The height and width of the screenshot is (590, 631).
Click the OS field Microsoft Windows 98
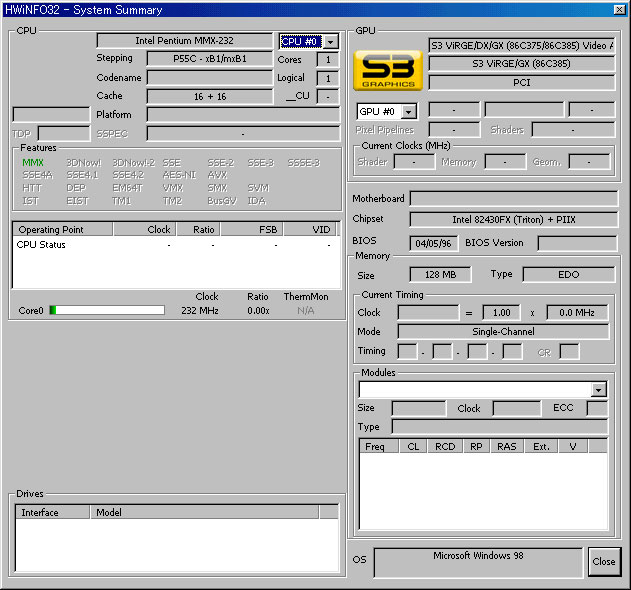(x=478, y=562)
